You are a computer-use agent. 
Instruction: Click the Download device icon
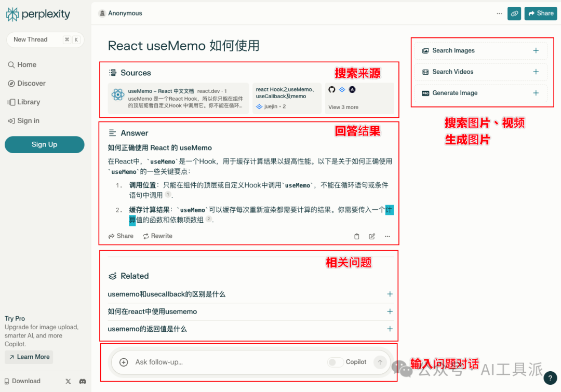pyautogui.click(x=7, y=381)
